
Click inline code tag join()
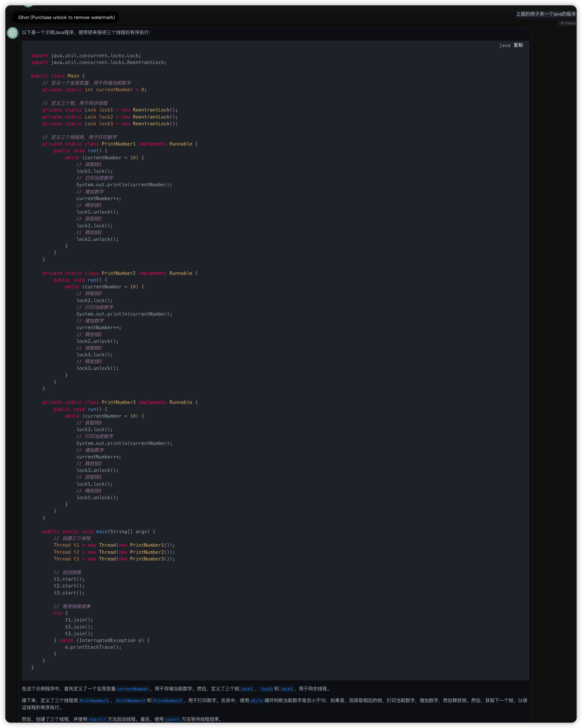(x=172, y=719)
